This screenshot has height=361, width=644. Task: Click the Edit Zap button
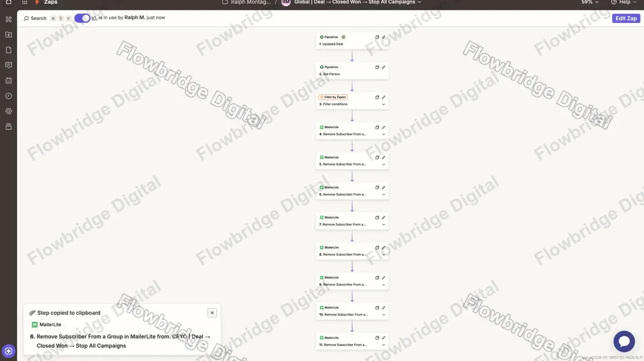tap(626, 18)
